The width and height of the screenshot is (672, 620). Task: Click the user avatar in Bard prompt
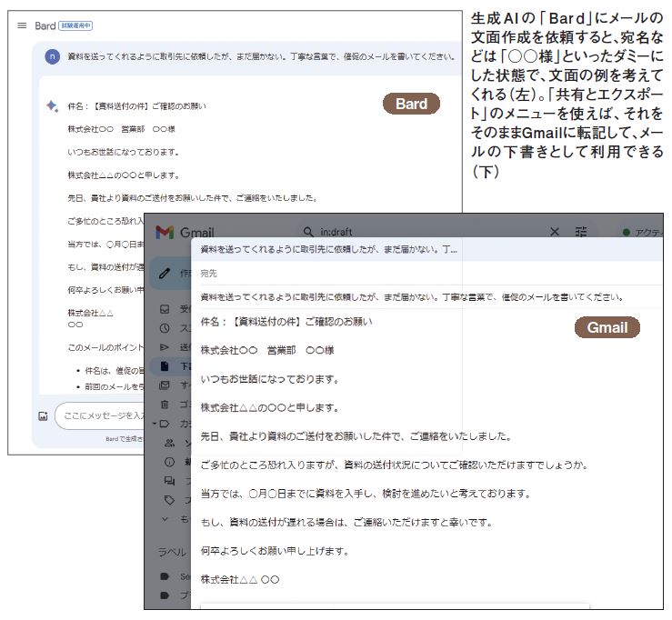[x=52, y=56]
